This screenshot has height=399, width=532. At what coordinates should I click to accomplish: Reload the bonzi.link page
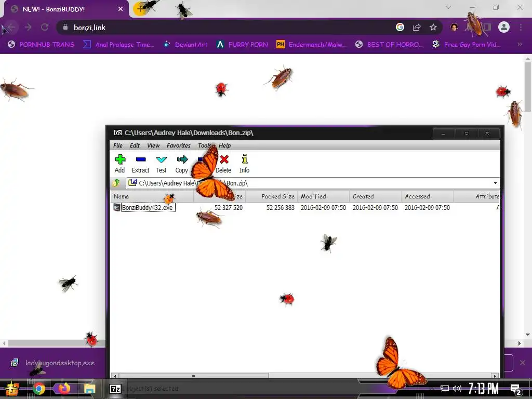[45, 27]
